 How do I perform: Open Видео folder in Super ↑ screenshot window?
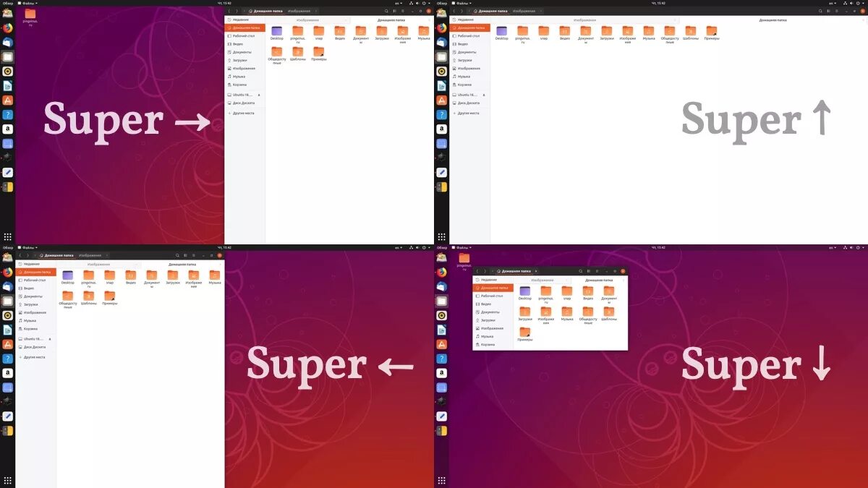564,33
